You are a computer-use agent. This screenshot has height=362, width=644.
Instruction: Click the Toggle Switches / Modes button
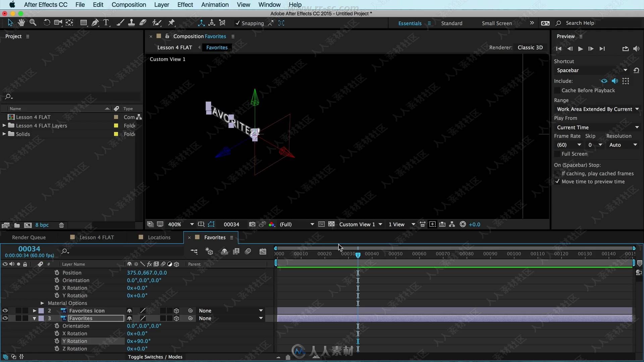[155, 357]
